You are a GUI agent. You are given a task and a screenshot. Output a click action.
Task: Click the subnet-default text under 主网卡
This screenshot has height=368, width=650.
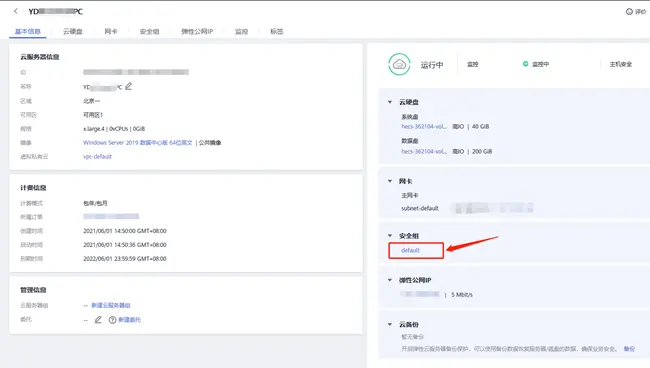point(420,208)
